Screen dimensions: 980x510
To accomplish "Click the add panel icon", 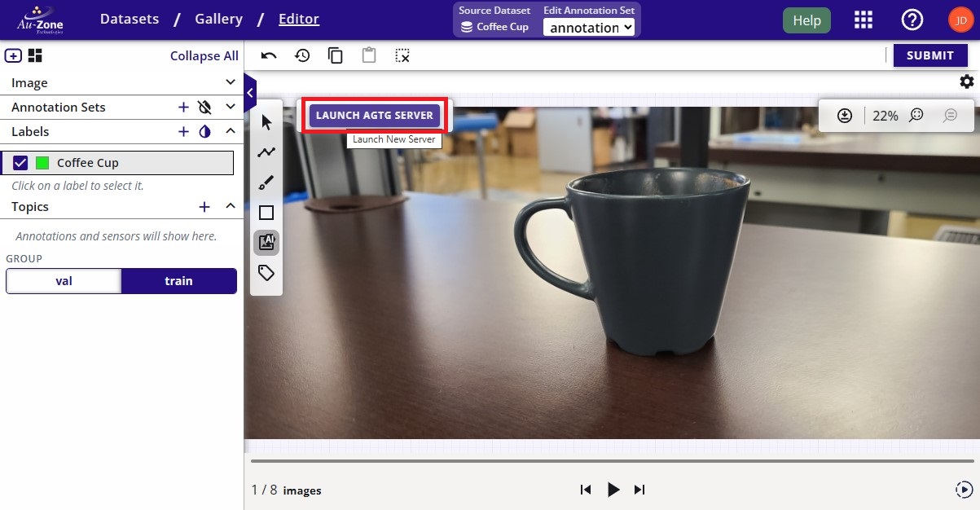I will coord(13,55).
